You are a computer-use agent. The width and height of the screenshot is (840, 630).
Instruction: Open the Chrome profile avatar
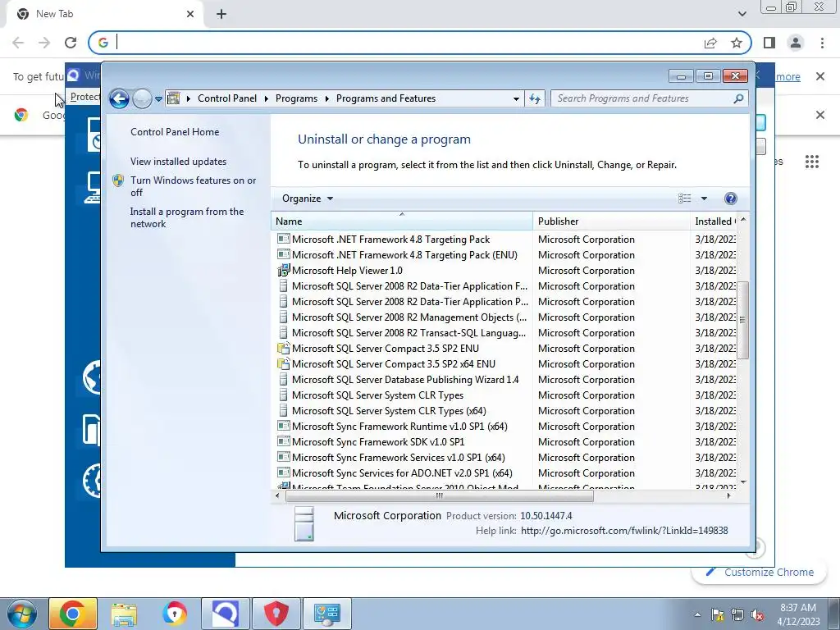[x=796, y=43]
